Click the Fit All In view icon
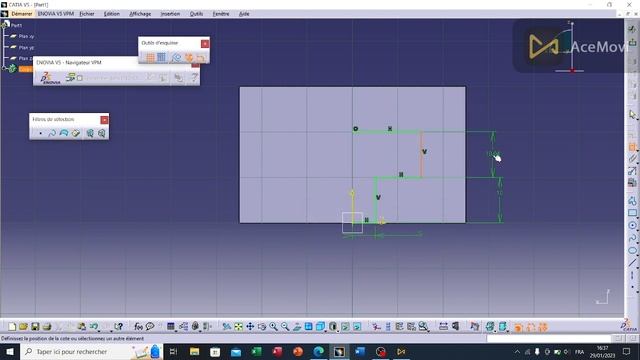Screen dimensions: 640x360 (x=238, y=327)
